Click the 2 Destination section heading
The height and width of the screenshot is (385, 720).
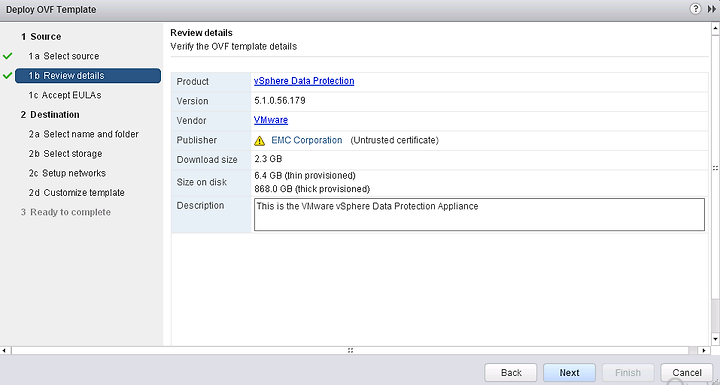point(50,114)
